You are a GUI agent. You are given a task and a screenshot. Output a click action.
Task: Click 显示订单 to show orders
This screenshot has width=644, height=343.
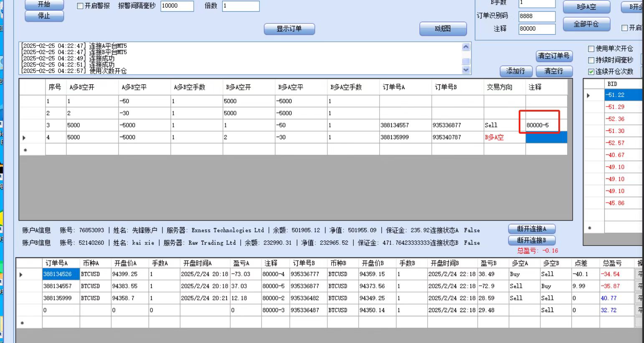click(289, 29)
